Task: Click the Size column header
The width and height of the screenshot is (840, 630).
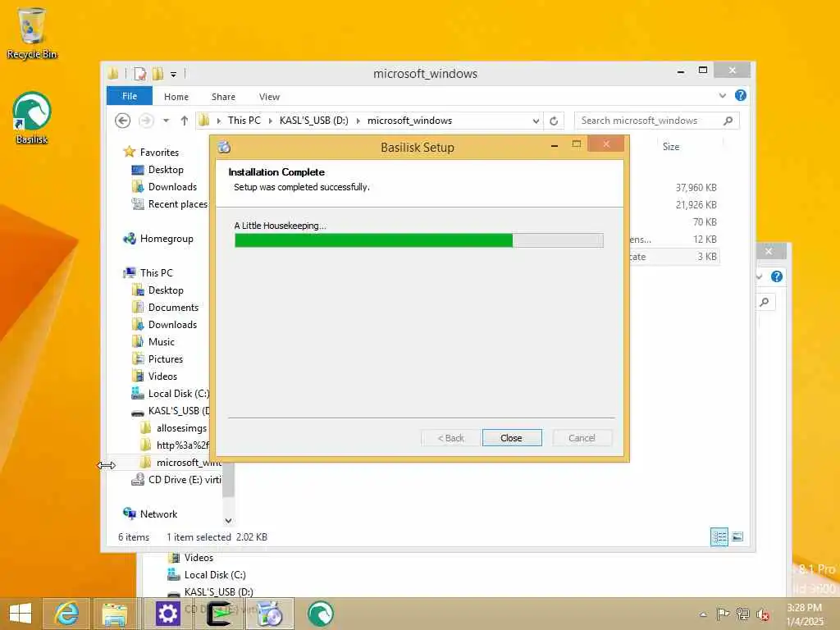Action: click(671, 146)
